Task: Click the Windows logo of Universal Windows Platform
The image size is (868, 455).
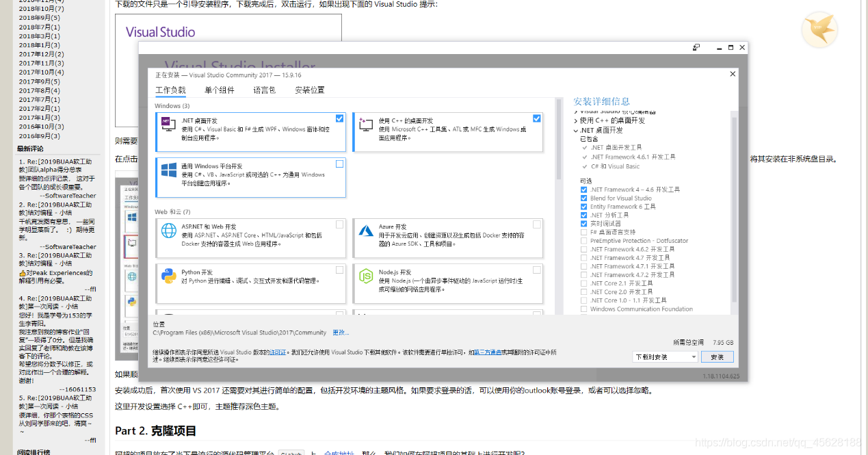Action: (x=168, y=170)
